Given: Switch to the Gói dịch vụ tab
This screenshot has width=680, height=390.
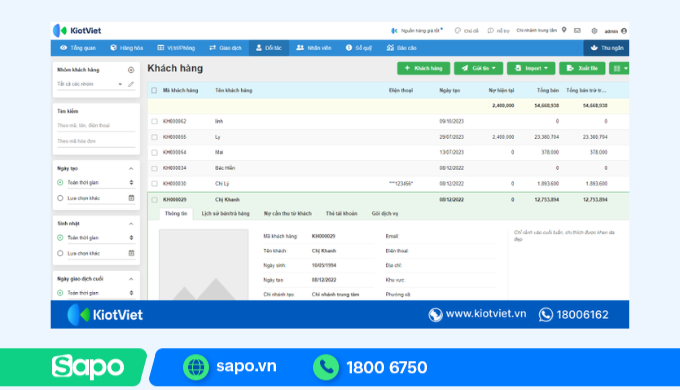Looking at the screenshot, I should 385,213.
